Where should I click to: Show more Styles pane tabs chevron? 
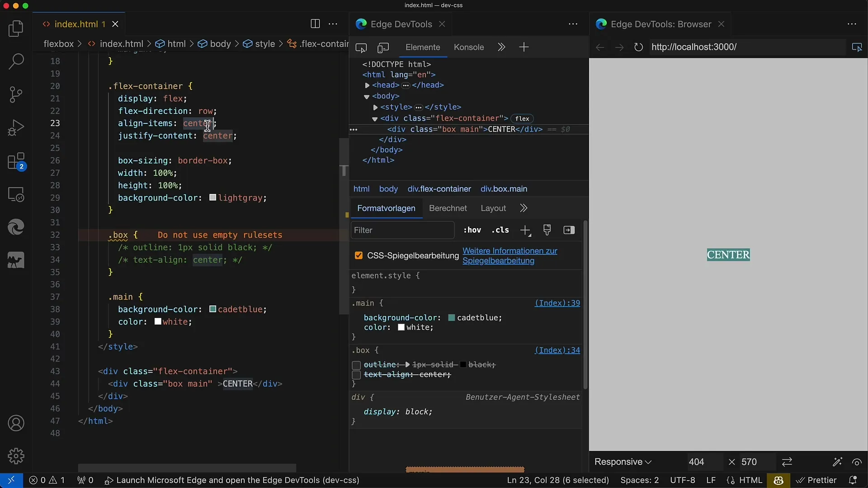pyautogui.click(x=524, y=208)
